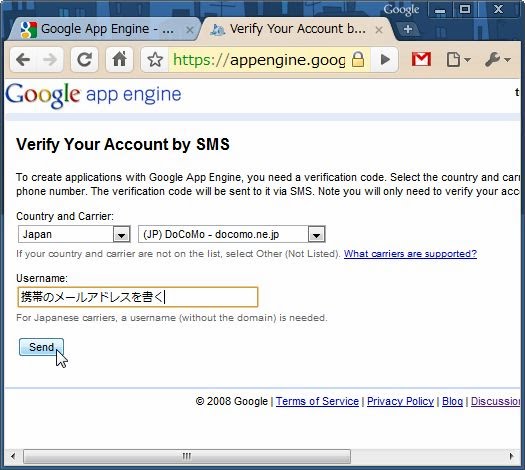Screen dimensions: 525x470
Task: Open the wrench settings menu
Action: [498, 60]
